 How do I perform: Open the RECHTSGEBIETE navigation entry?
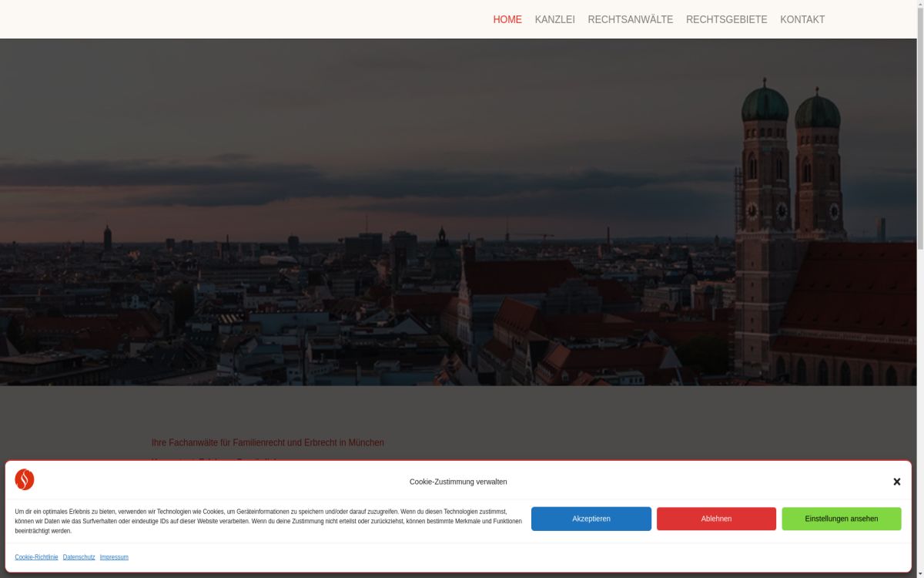coord(725,19)
